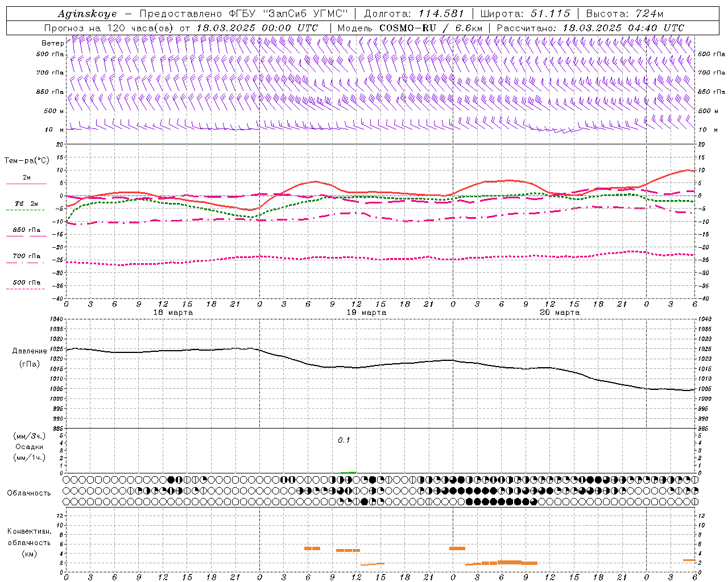Click the forecast start time "18.03.2025 00:00 UTC"
Image resolution: width=728 pixels, height=582 pixels.
[257, 28]
